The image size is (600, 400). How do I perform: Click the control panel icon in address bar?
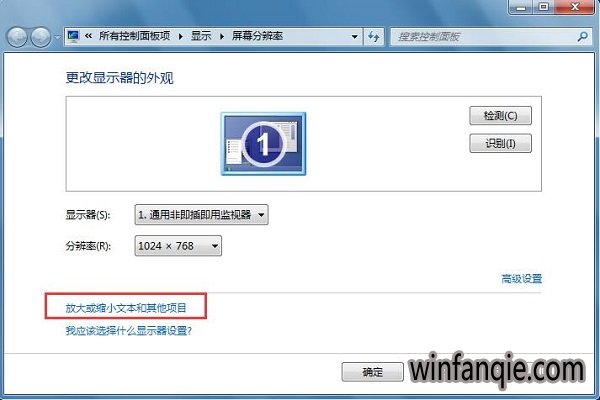[x=73, y=36]
